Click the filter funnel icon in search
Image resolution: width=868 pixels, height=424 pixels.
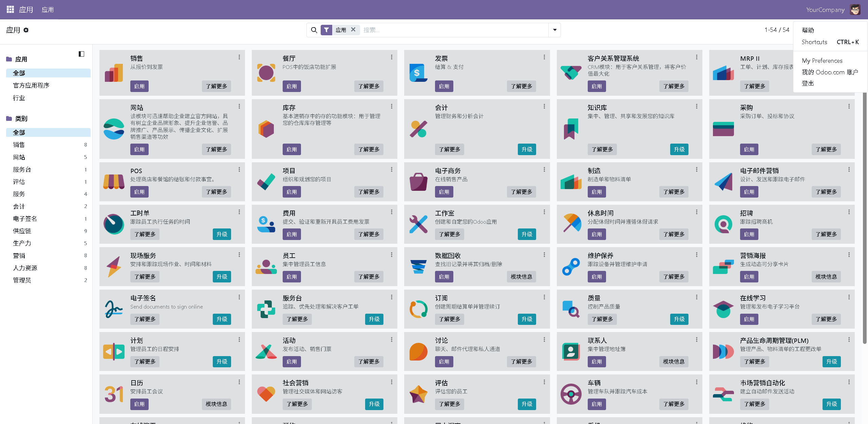pyautogui.click(x=326, y=30)
